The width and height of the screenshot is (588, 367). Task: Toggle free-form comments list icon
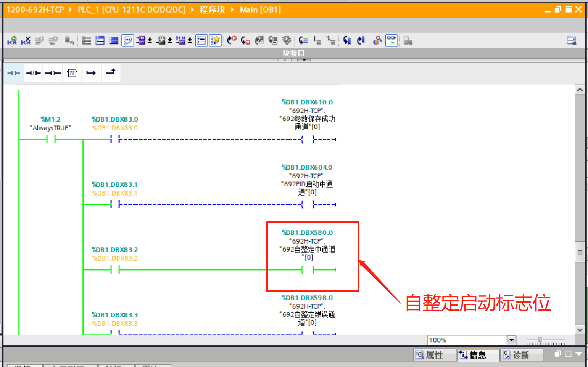(x=201, y=40)
